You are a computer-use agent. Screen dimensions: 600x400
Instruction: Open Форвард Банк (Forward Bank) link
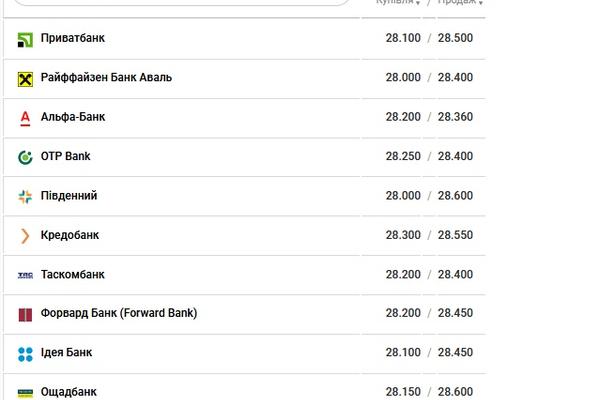pyautogui.click(x=119, y=313)
